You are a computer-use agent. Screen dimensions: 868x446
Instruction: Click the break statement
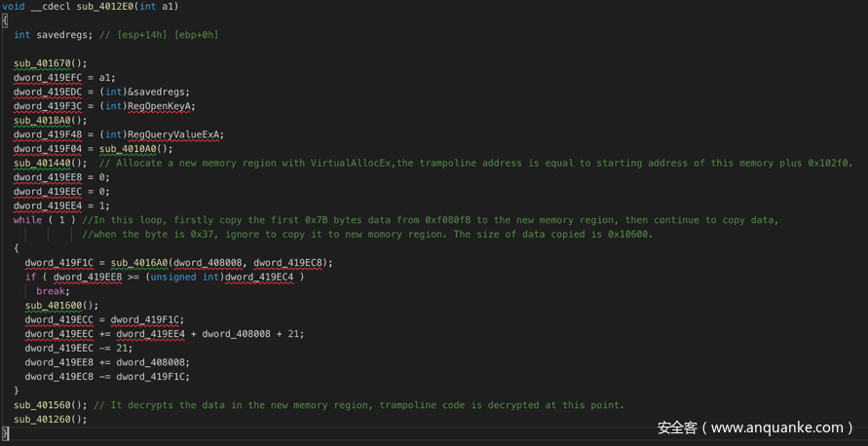point(51,290)
